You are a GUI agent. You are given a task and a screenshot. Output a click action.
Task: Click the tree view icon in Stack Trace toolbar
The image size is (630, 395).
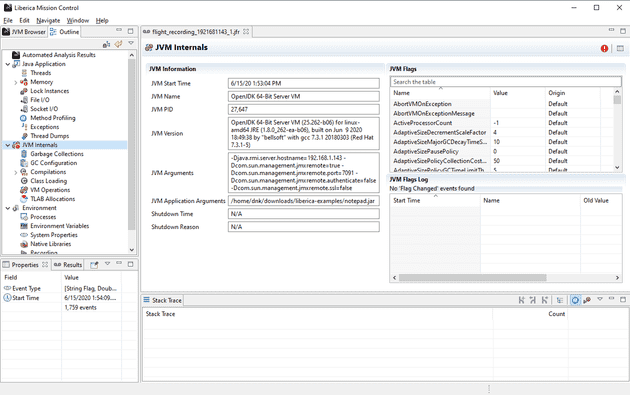[560, 300]
